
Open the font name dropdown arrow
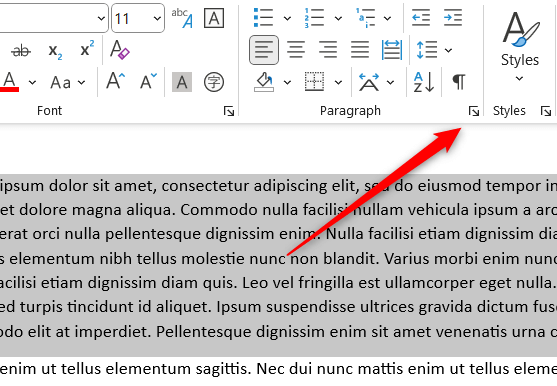[x=101, y=18]
